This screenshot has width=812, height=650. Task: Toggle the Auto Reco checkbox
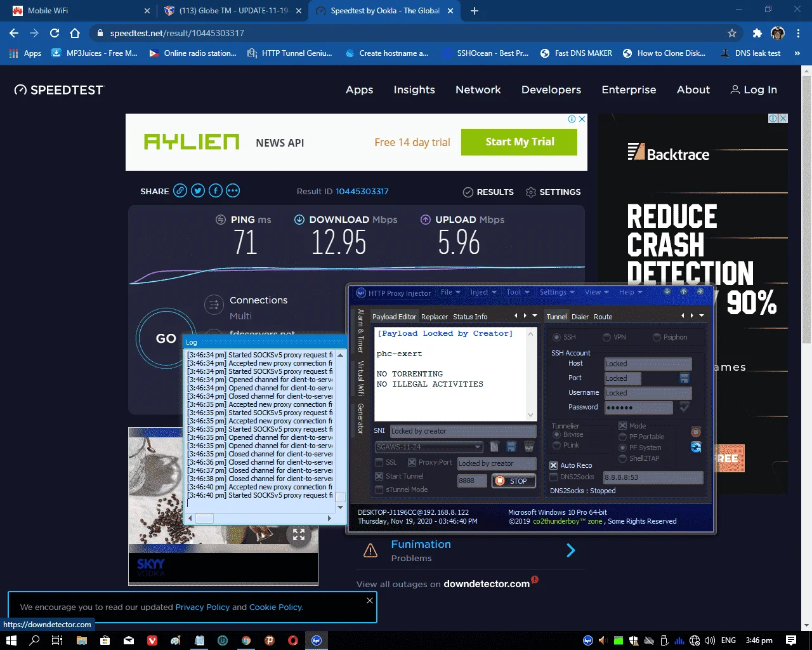pos(554,465)
